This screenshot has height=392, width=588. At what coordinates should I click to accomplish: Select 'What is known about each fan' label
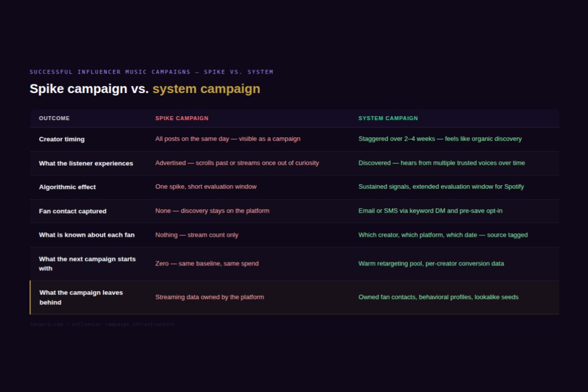coord(87,235)
